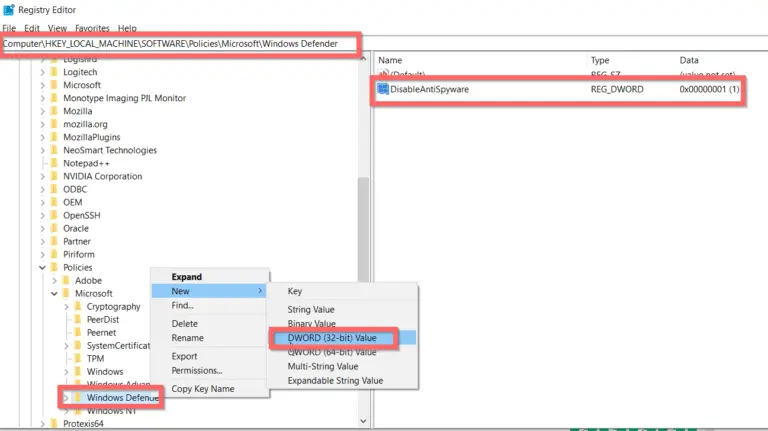
Task: Expand the Cryptography key
Action: (66, 307)
